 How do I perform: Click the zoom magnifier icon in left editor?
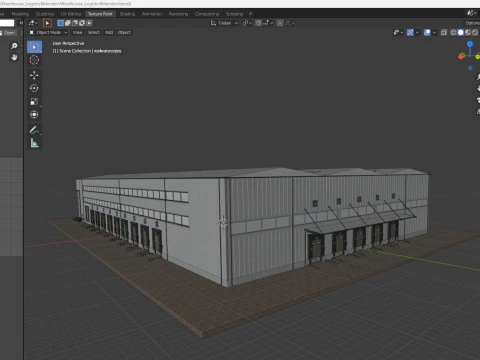[14, 46]
